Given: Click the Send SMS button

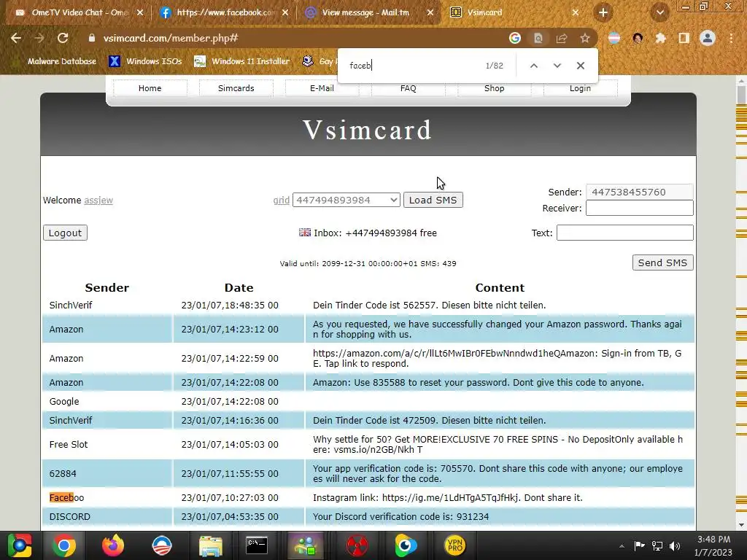Looking at the screenshot, I should tap(662, 262).
